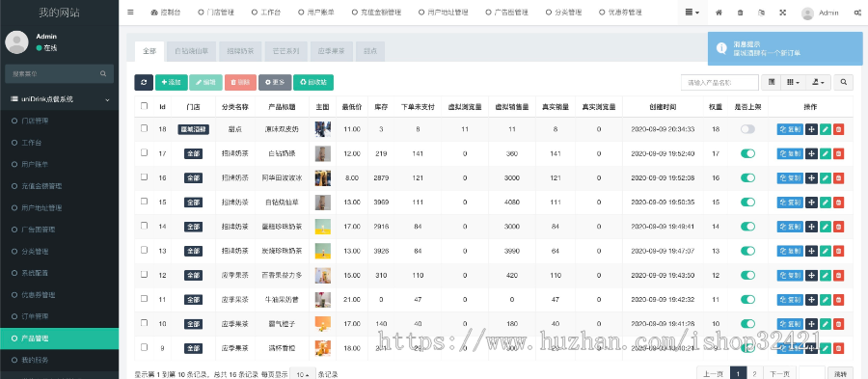This screenshot has height=379, width=868.
Task: Check the checkbox for row Id 18
Action: pos(144,128)
